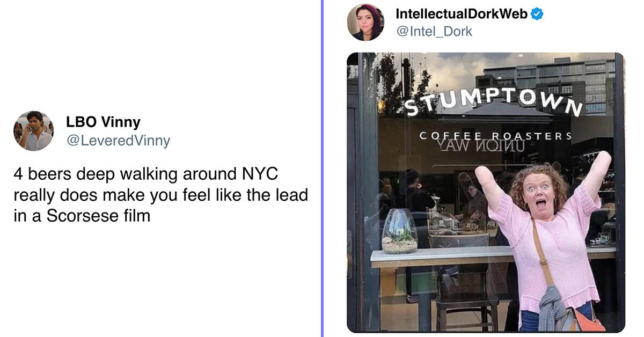The width and height of the screenshot is (644, 337).
Task: Click the tweet text about Scorsese film
Action: 161,195
